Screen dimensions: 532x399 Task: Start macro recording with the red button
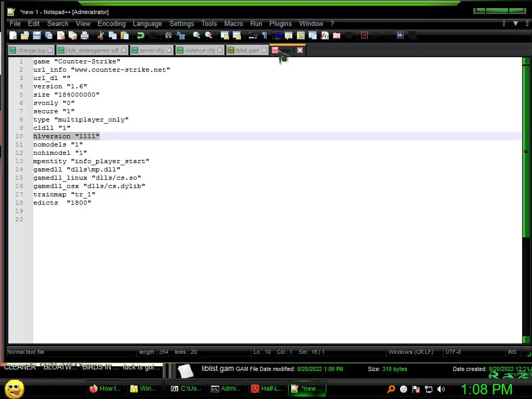coord(364,35)
